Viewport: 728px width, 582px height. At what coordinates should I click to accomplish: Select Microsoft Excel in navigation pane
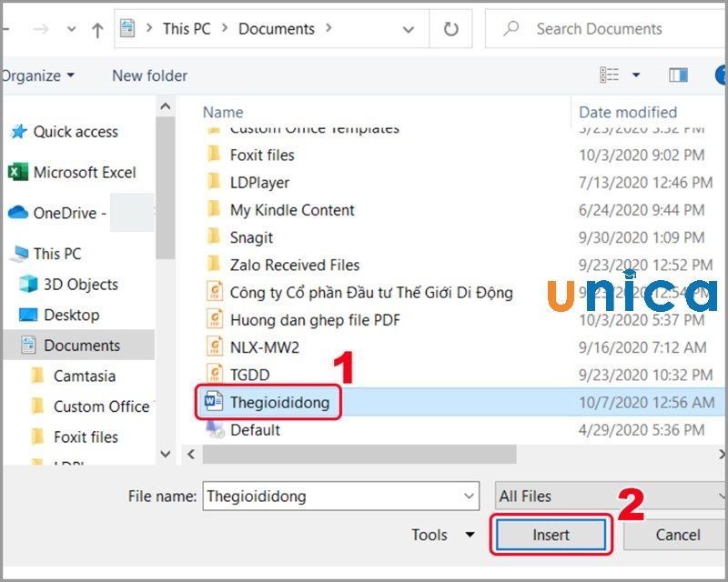pyautogui.click(x=85, y=173)
